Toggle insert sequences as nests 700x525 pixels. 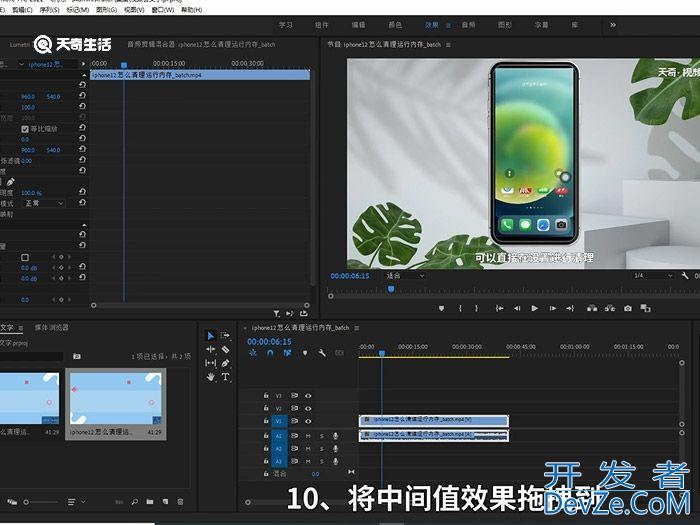pyautogui.click(x=253, y=353)
